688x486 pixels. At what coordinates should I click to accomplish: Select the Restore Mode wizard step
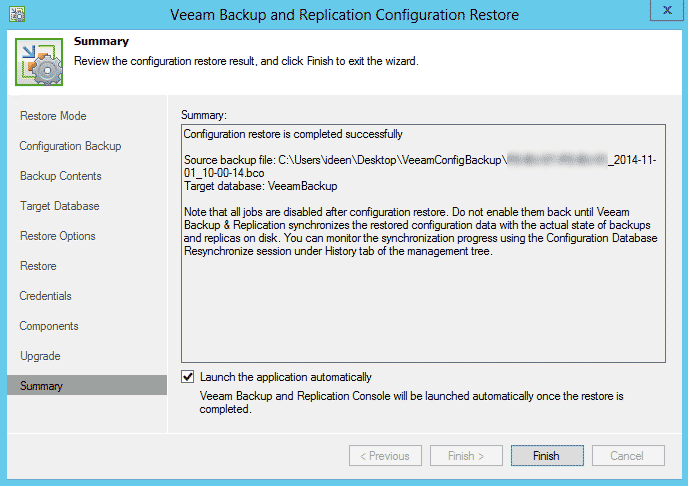coord(53,116)
